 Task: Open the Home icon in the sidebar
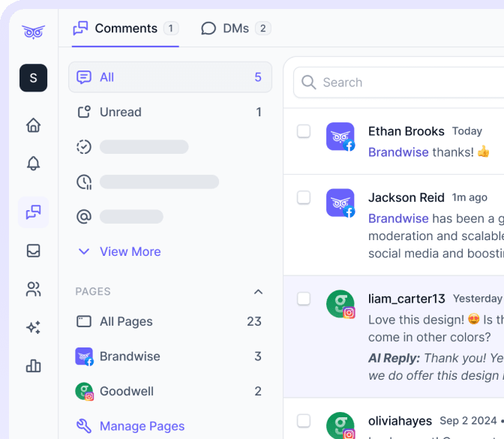tap(33, 125)
